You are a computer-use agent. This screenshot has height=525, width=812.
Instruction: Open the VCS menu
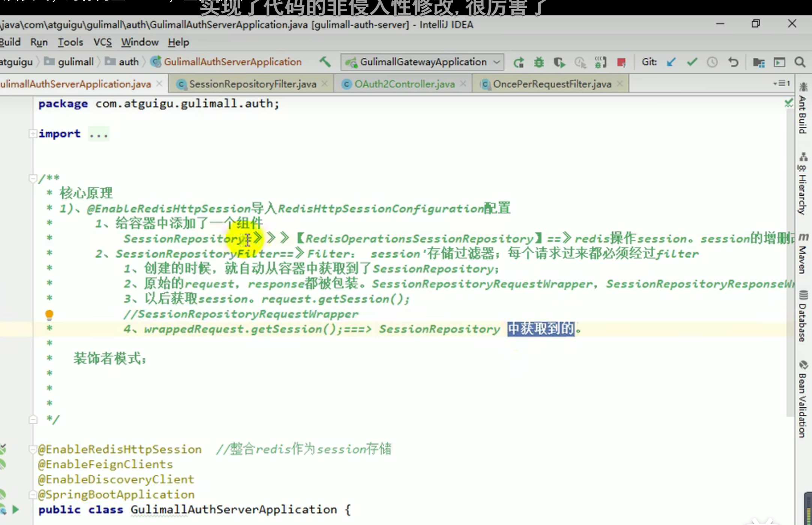pos(102,42)
